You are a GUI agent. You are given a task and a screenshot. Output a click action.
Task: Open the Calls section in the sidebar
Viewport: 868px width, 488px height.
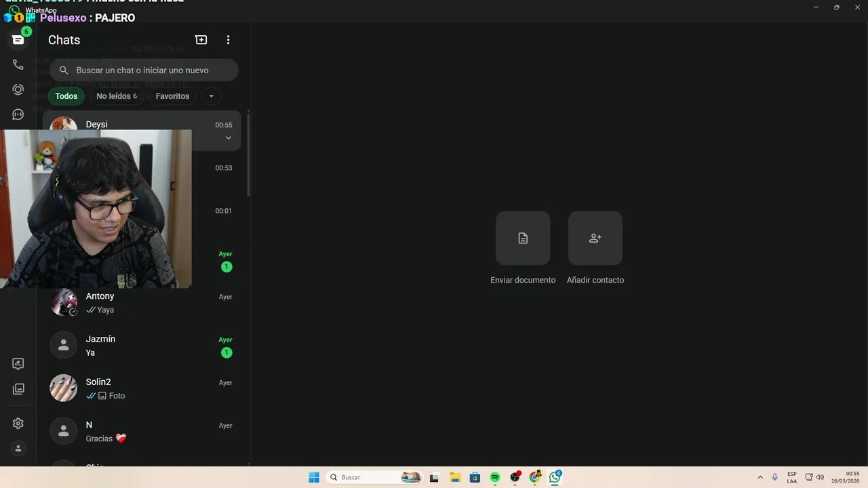[18, 65]
